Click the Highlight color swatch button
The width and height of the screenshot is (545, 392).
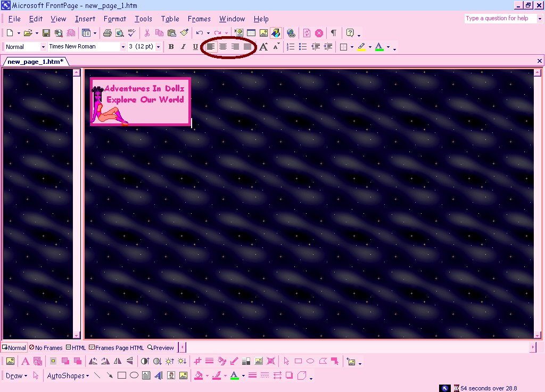[361, 46]
